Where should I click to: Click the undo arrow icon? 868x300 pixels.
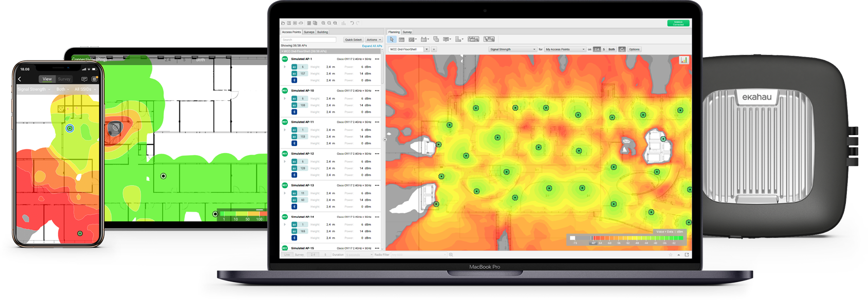[352, 23]
